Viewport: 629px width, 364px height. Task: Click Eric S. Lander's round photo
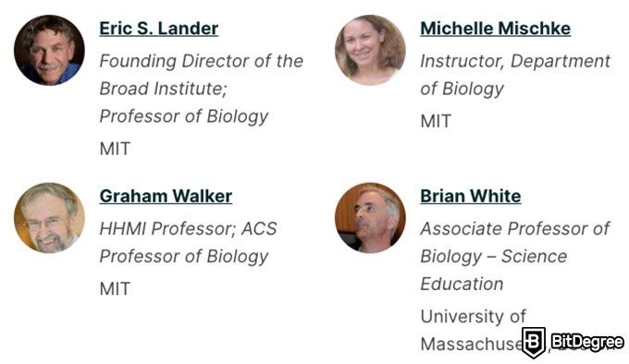pos(49,50)
